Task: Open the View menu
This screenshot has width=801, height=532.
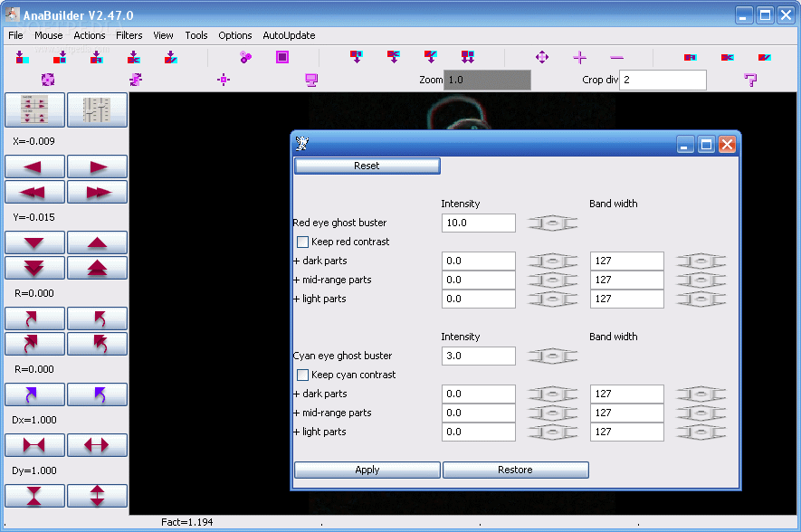Action: (x=163, y=35)
